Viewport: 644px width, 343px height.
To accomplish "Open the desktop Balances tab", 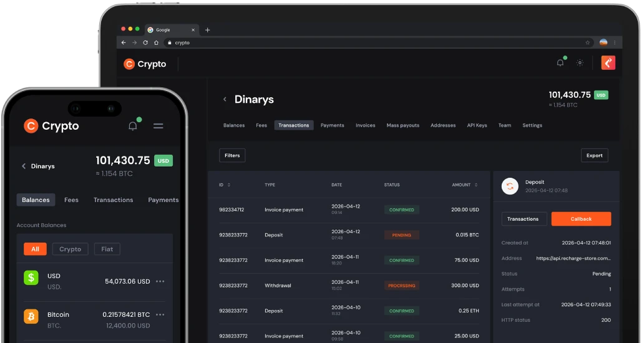I will point(234,125).
